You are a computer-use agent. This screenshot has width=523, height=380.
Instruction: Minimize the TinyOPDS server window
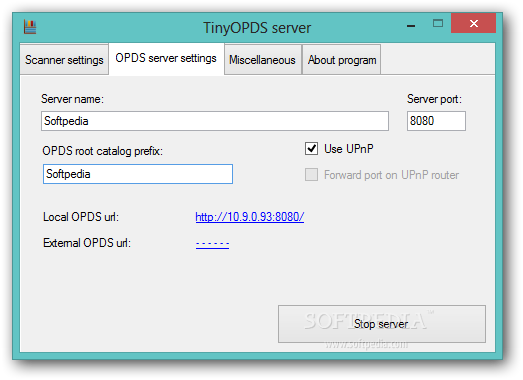click(x=411, y=25)
